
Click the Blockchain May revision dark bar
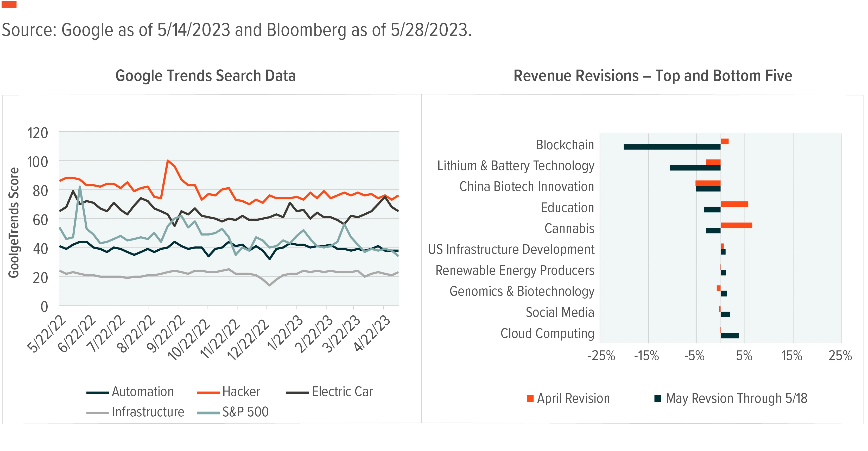point(672,147)
